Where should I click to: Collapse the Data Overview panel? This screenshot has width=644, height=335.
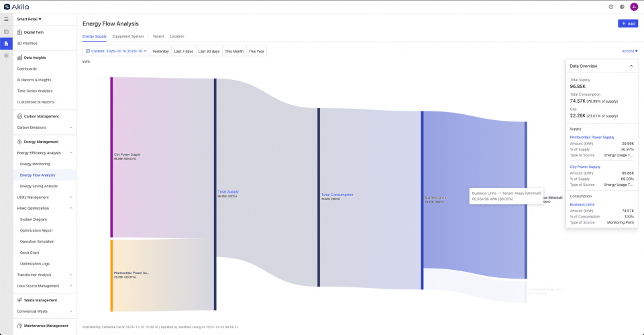(631, 66)
